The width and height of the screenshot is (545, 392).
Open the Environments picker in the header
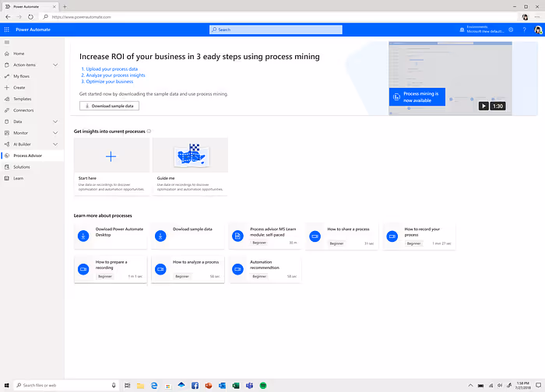[x=482, y=30]
